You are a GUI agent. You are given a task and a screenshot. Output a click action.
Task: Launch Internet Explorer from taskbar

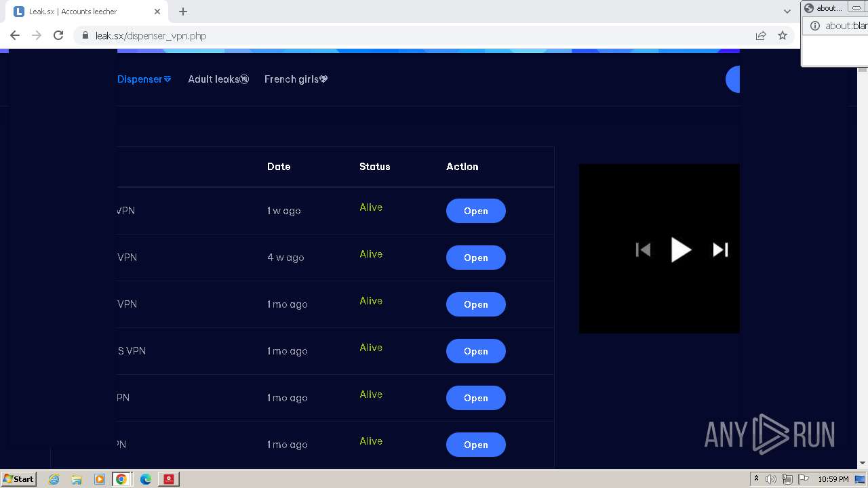pos(54,479)
